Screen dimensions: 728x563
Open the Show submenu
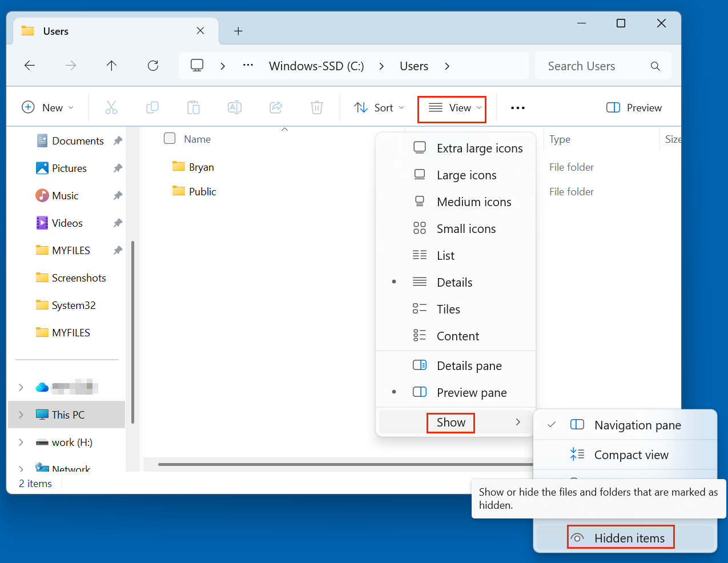click(x=451, y=423)
